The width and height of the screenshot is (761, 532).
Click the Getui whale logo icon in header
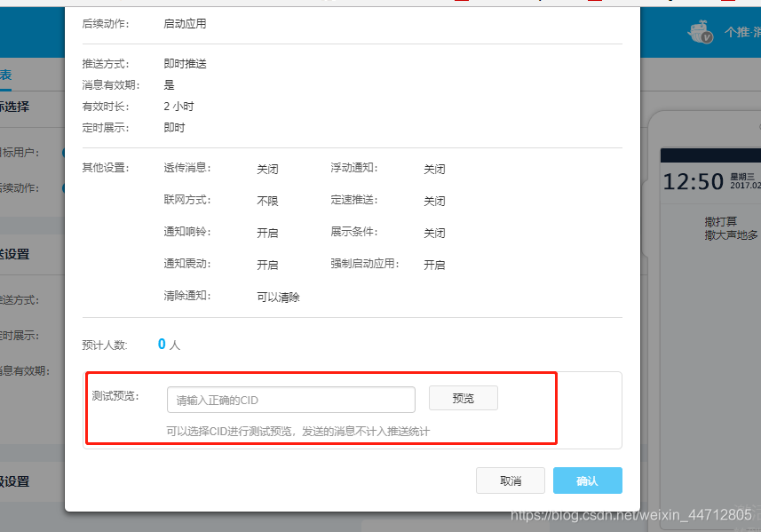(x=701, y=33)
